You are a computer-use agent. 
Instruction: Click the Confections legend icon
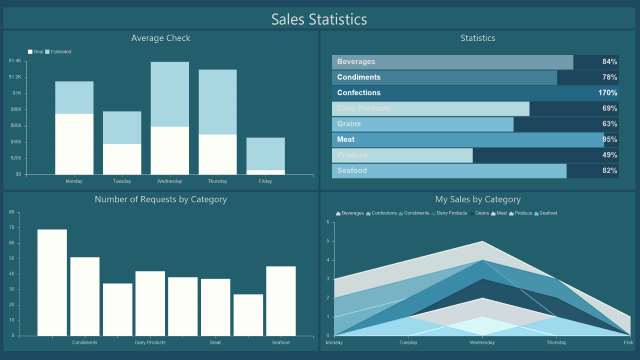[368, 213]
